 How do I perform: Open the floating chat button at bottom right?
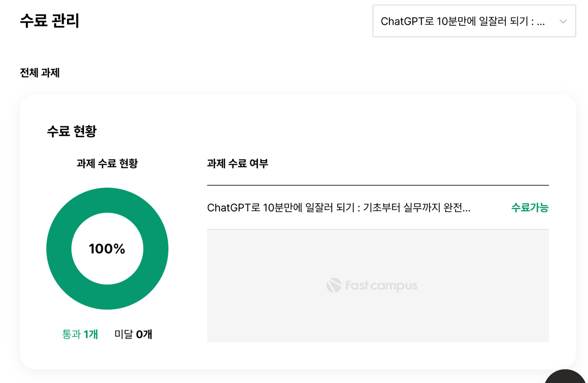click(x=564, y=379)
